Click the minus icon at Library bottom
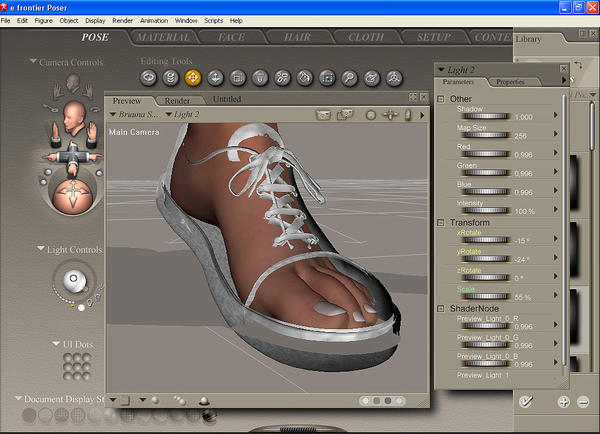Viewport: 600px width, 434px height. [583, 401]
